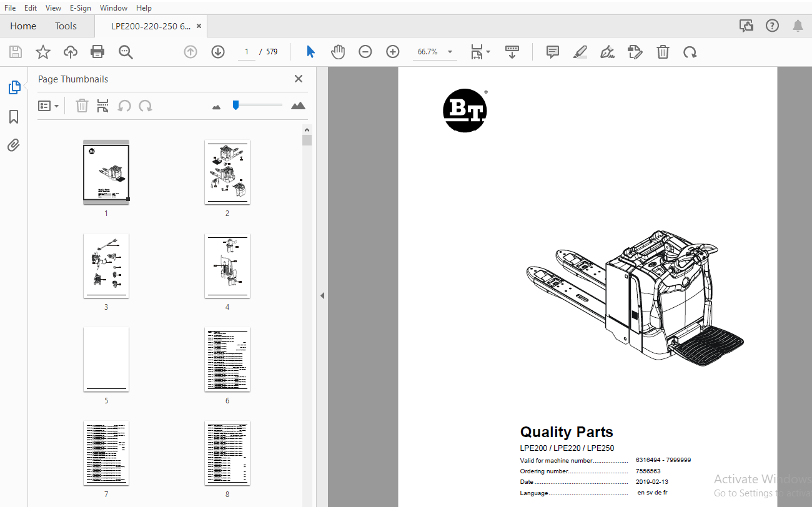The image size is (812, 507).
Task: Rotate thumbnails counterclockwise
Action: coord(124,106)
